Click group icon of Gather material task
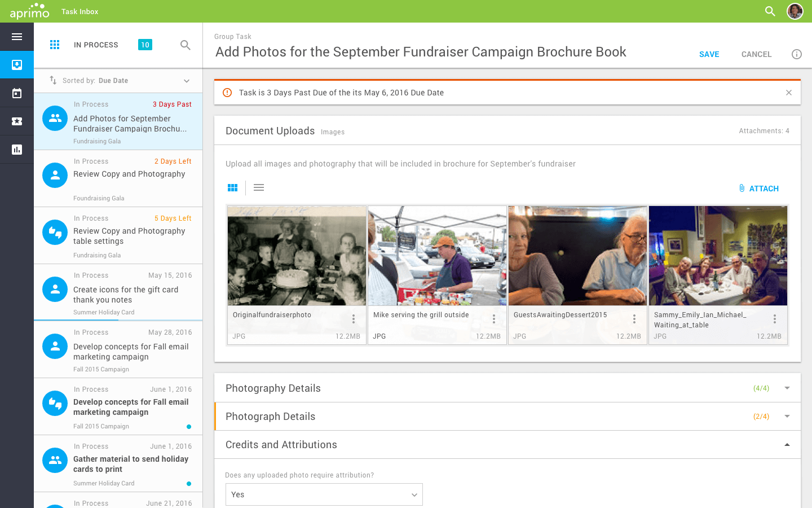812x508 pixels. pos(55,461)
